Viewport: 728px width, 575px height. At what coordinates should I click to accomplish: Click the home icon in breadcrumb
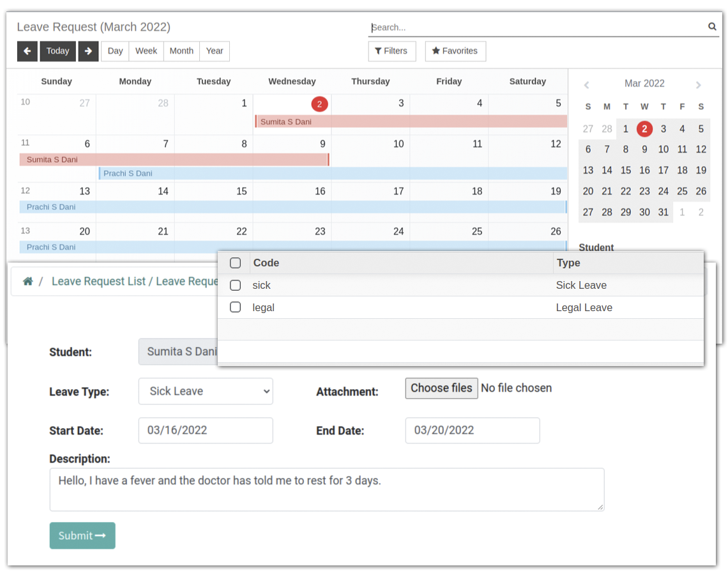click(27, 281)
